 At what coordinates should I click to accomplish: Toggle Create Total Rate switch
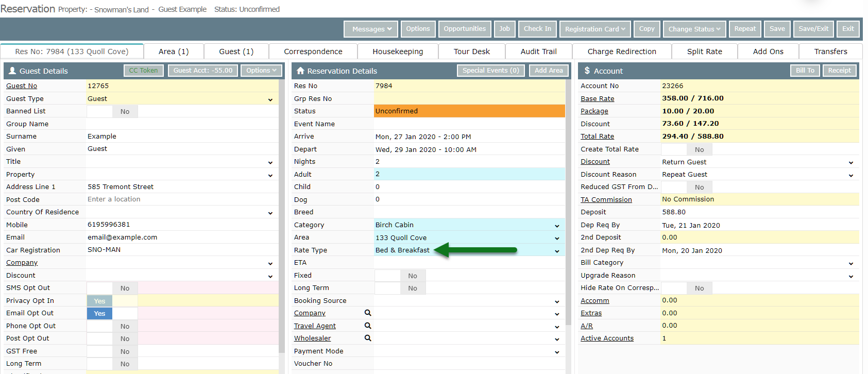(x=687, y=149)
